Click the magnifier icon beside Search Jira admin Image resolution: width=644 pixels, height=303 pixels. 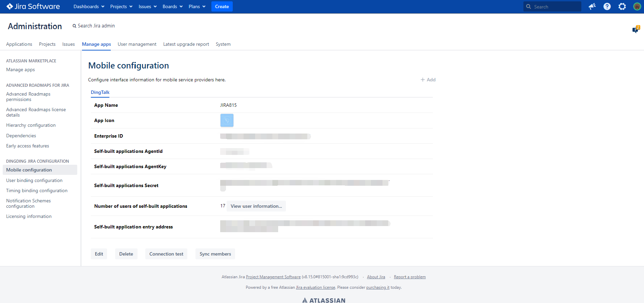pos(75,26)
